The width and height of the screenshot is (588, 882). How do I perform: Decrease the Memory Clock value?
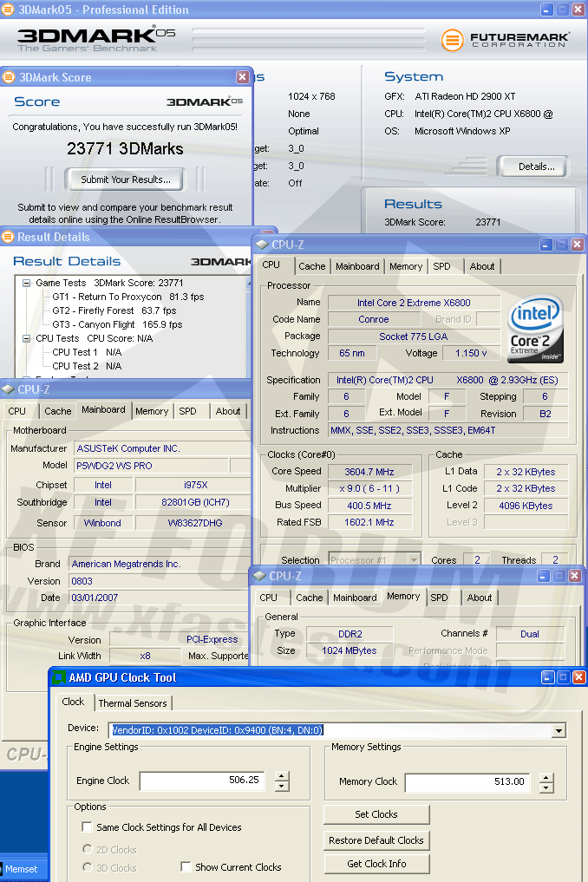tap(546, 787)
